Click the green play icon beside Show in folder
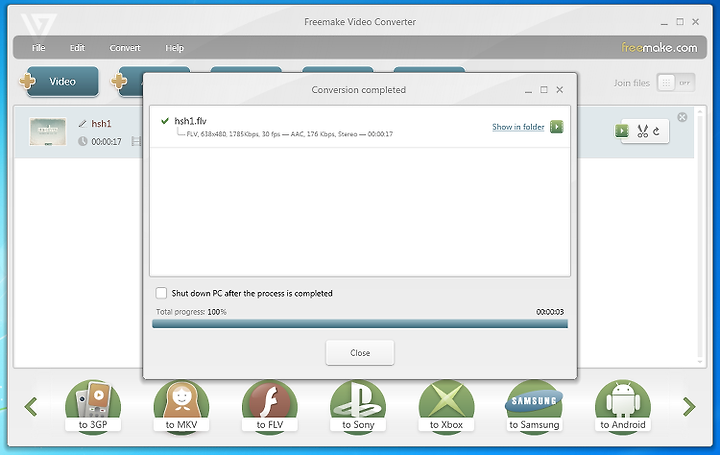The width and height of the screenshot is (720, 455). [x=557, y=127]
